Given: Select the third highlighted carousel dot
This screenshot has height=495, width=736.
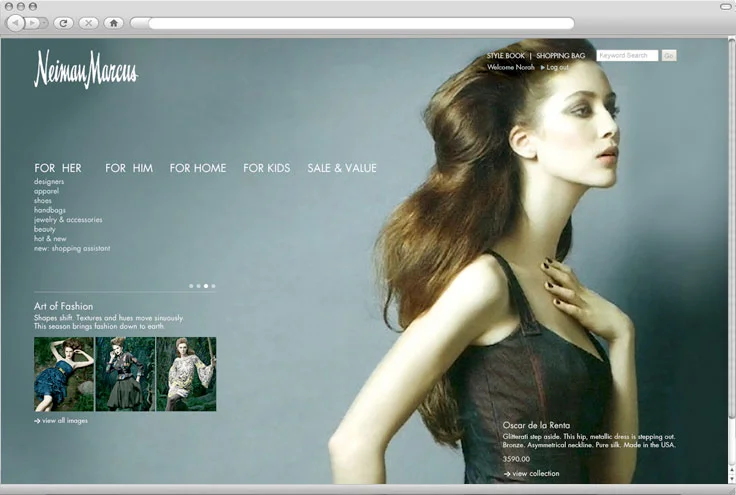Looking at the screenshot, I should 206,286.
